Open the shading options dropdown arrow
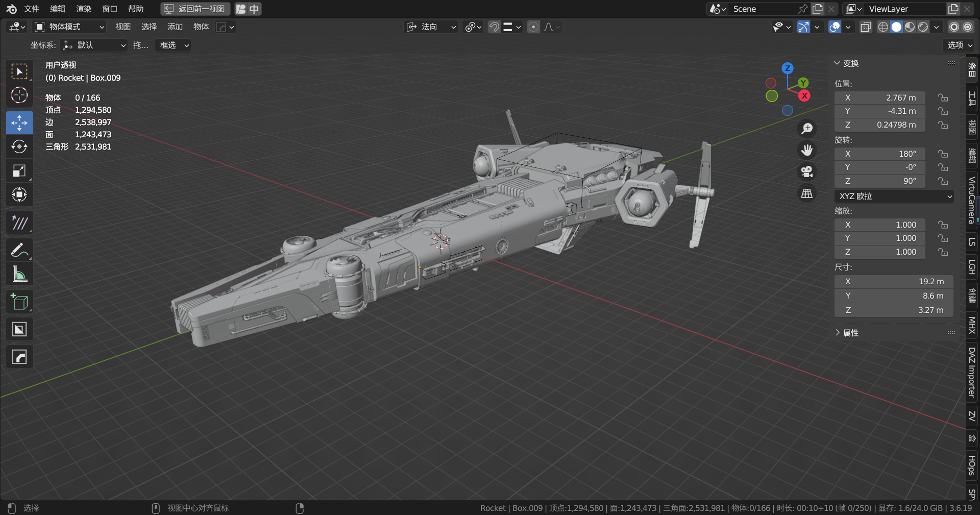 pyautogui.click(x=936, y=27)
